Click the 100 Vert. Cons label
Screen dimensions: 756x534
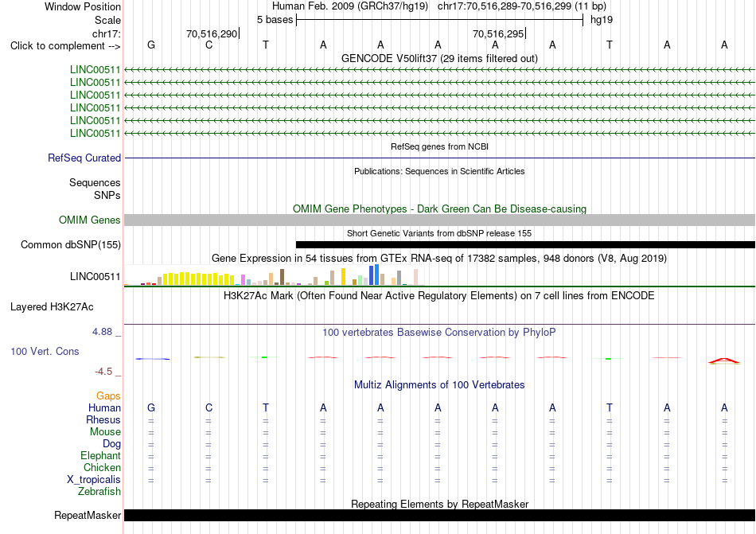click(x=45, y=351)
